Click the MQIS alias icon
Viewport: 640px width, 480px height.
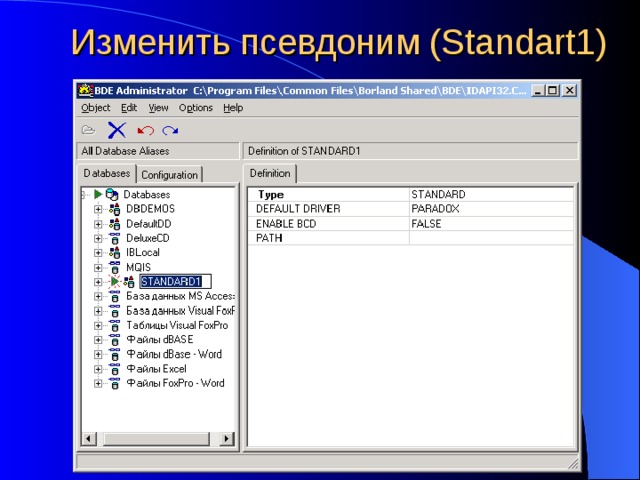(x=115, y=267)
